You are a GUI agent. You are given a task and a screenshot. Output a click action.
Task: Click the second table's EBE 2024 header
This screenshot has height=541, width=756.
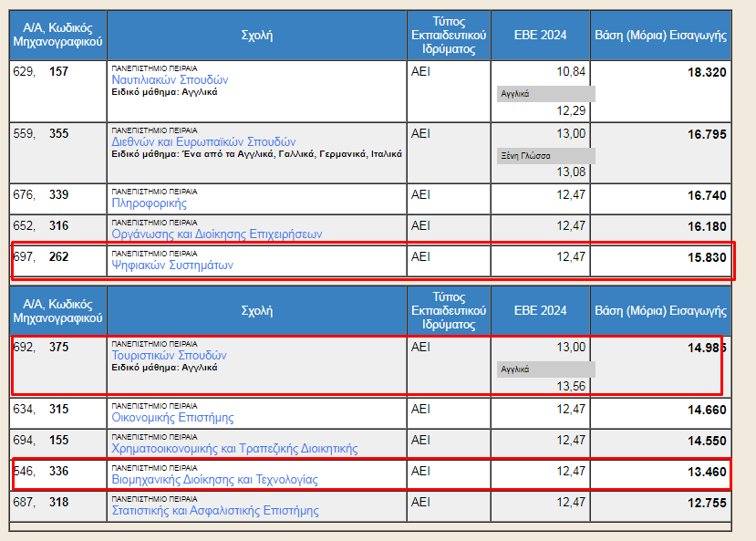click(x=540, y=310)
